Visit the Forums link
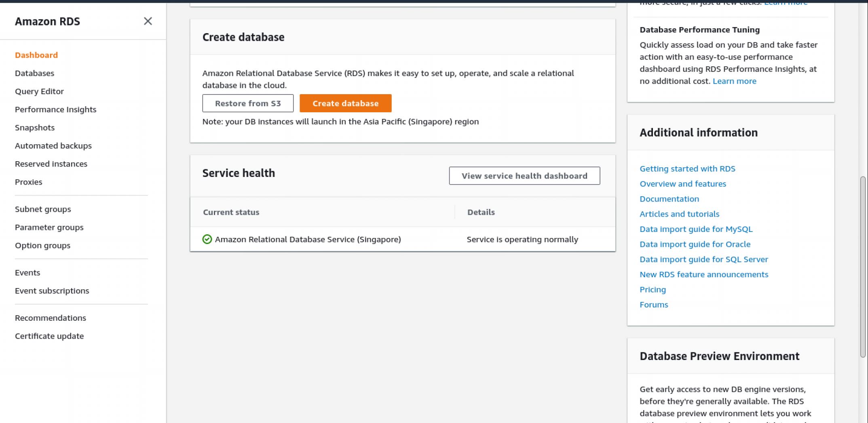The image size is (868, 423). [653, 305]
